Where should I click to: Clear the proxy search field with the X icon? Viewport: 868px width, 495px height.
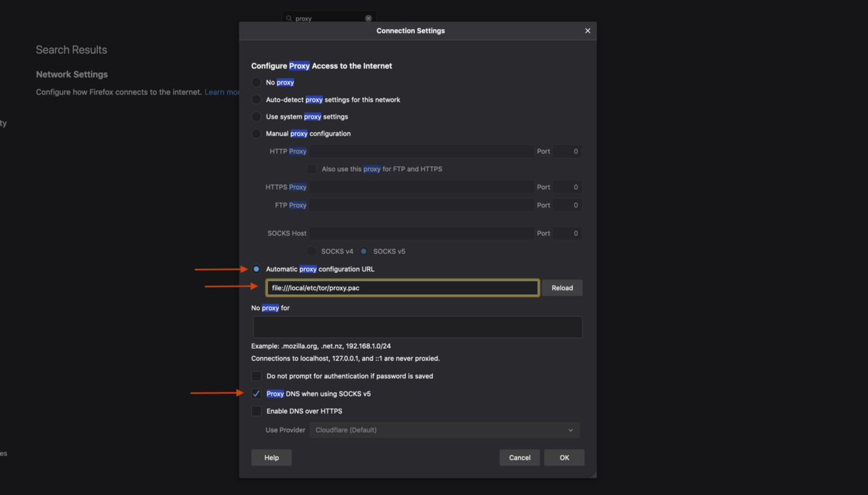click(x=368, y=19)
